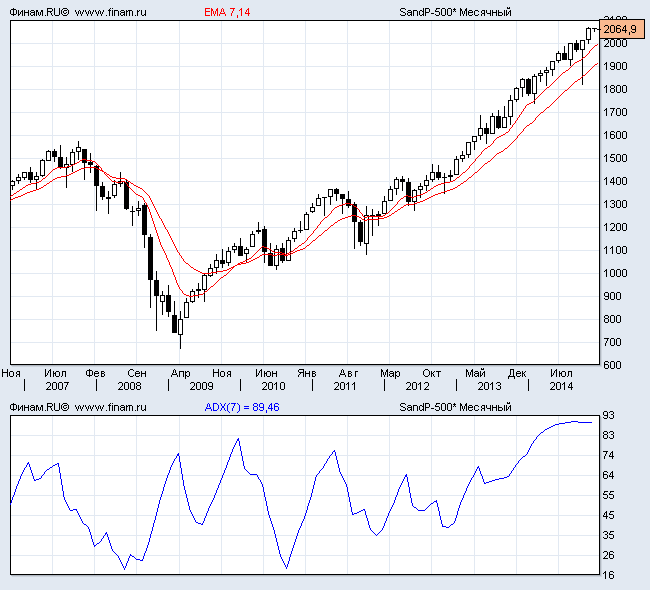Image resolution: width=650 pixels, height=590 pixels.
Task: Click the Апр month label on time axis
Action: coord(180,373)
